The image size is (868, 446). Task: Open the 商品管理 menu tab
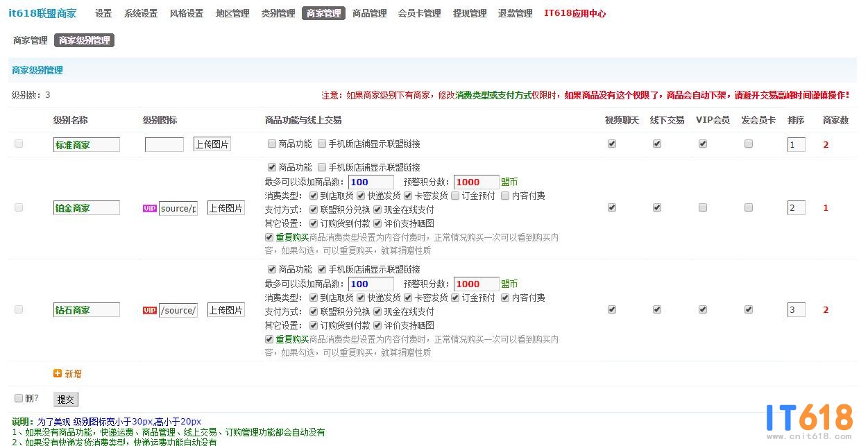coord(369,13)
